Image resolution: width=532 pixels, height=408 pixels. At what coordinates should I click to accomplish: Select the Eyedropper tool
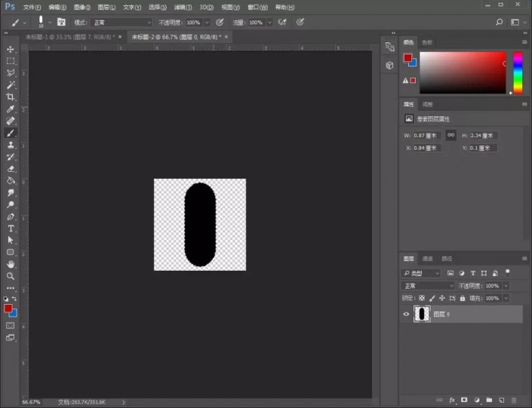coord(11,109)
